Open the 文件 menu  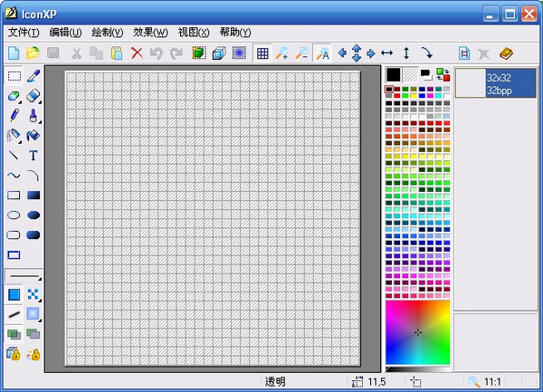point(24,32)
